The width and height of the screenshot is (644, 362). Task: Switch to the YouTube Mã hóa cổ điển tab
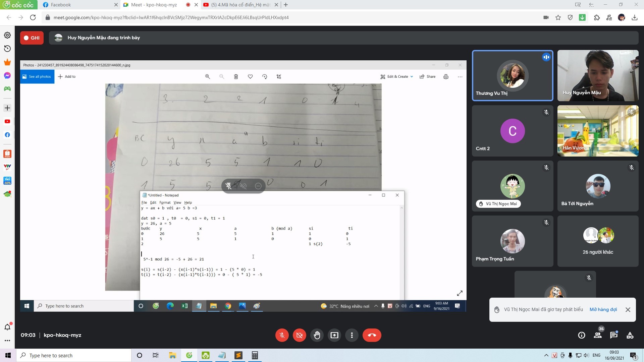(240, 5)
